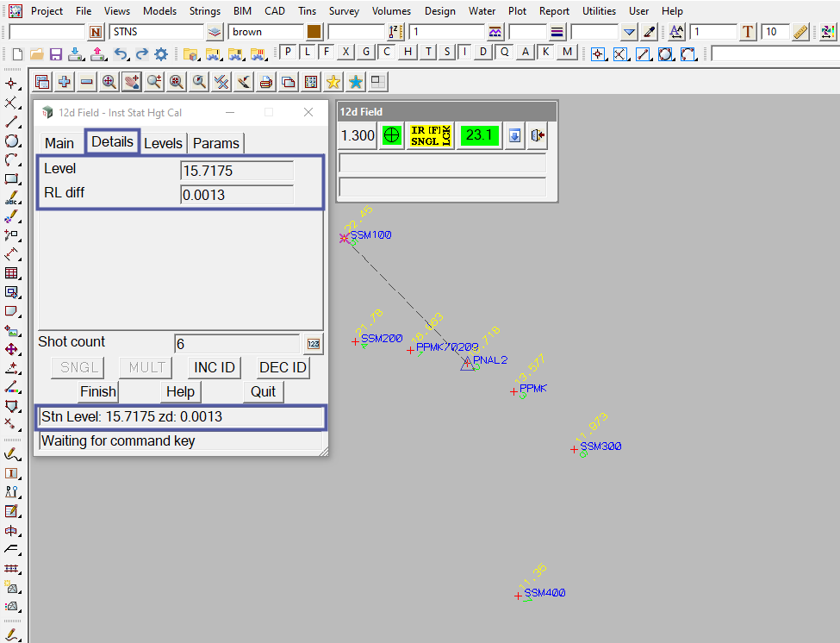Toggle the M snap button
This screenshot has height=643, width=840.
point(566,52)
